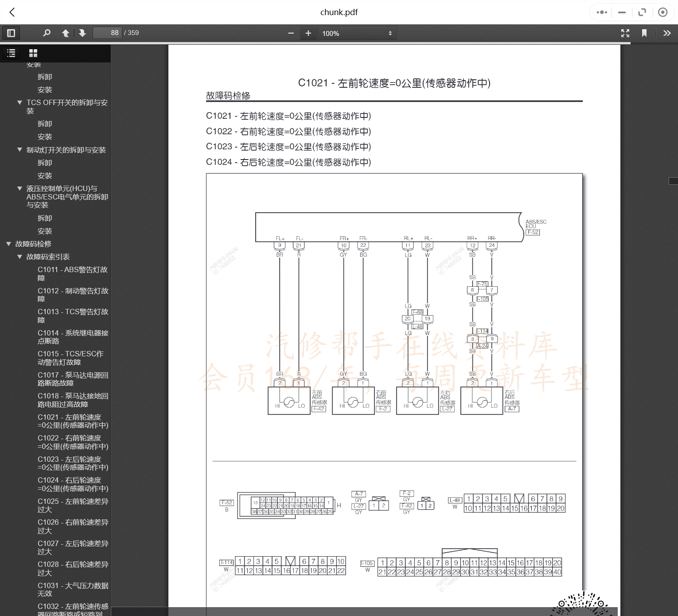678x616 pixels.
Task: Go to previous page with up arrow
Action: [65, 33]
